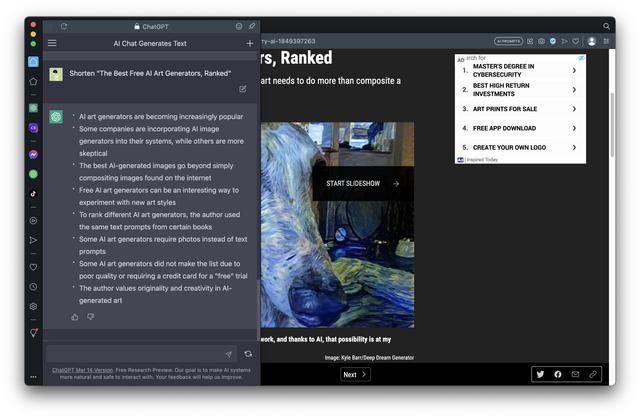Open Master's Degree in Cybersecurity ad

click(x=520, y=70)
